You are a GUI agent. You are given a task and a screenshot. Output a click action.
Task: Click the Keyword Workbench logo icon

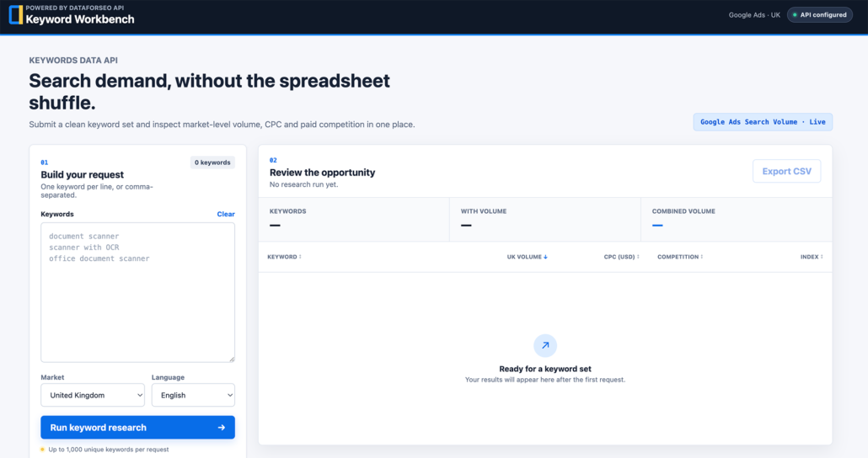(x=16, y=15)
